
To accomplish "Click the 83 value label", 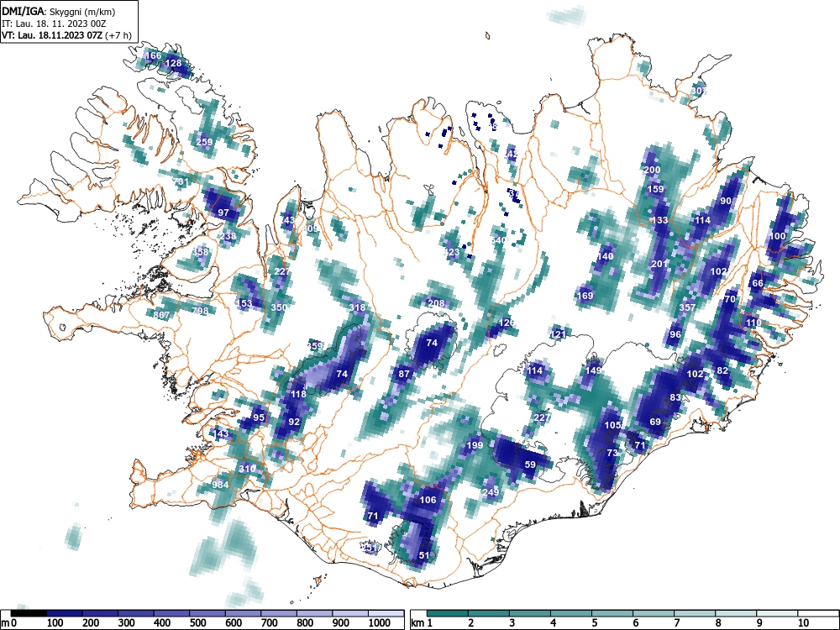I will 675,397.
